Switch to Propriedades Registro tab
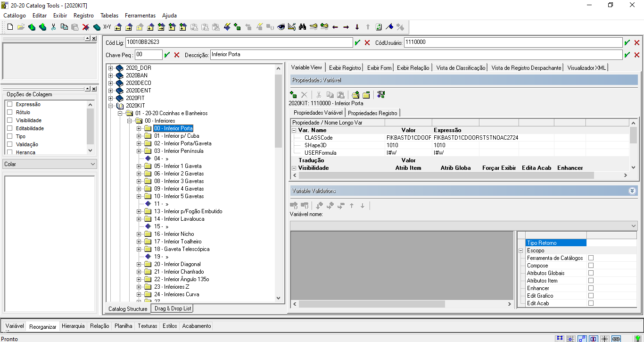 372,113
